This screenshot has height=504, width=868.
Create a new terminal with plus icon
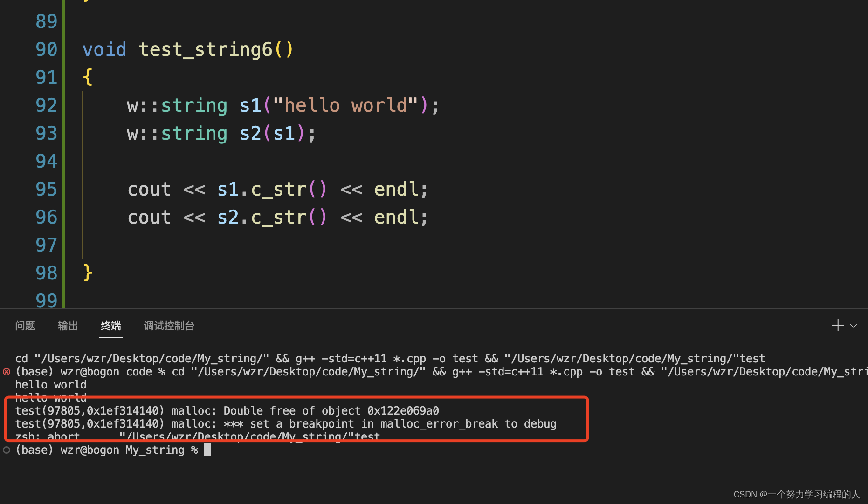838,325
